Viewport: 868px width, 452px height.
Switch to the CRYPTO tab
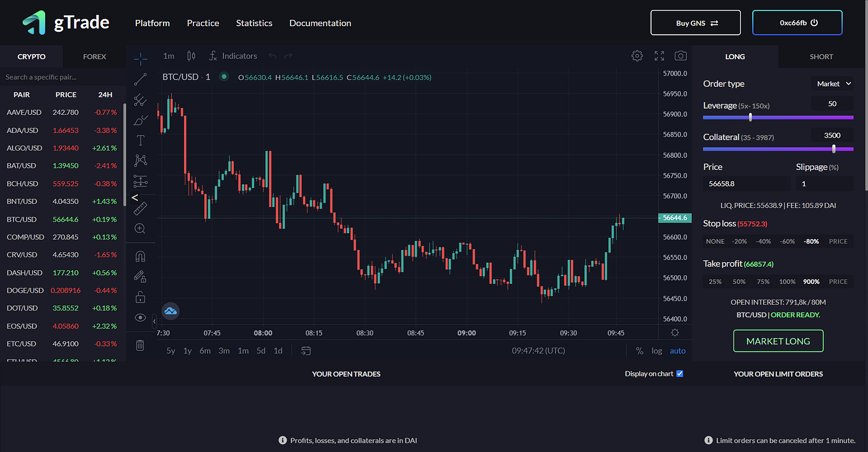point(32,56)
